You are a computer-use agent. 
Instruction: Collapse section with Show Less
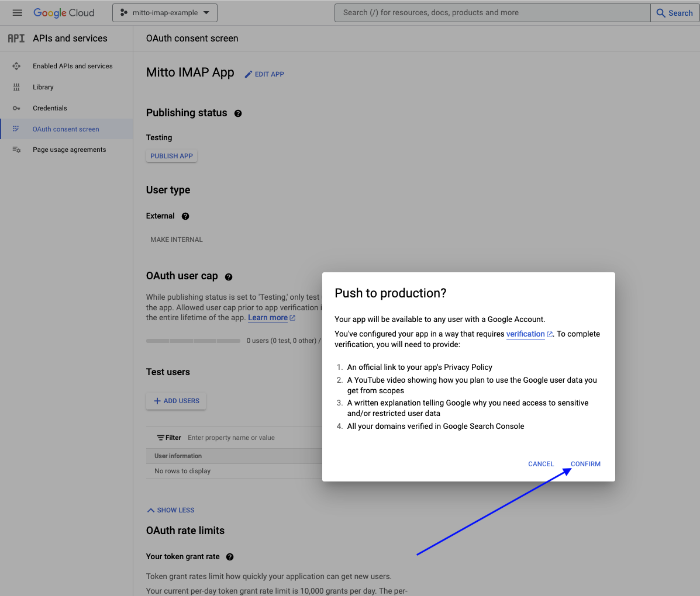tap(171, 510)
